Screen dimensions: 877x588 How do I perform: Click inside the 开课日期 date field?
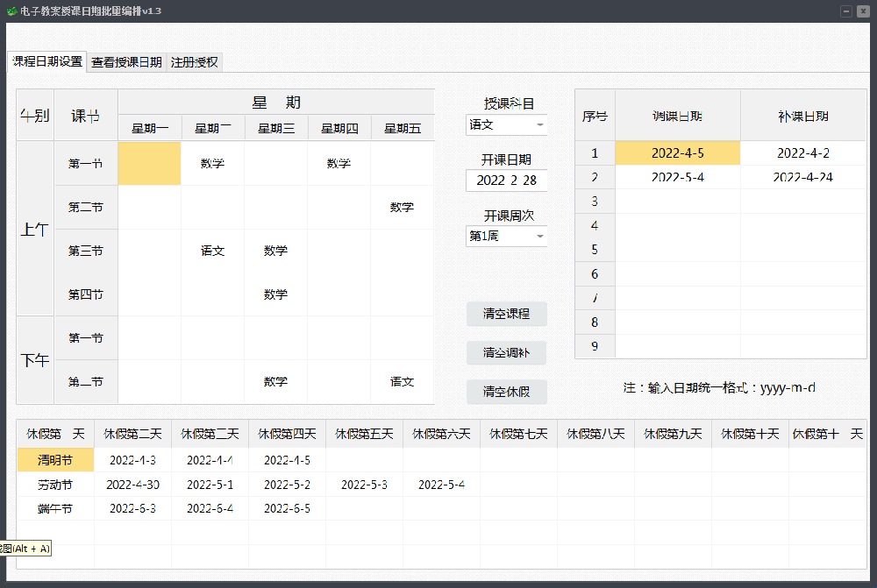[506, 181]
